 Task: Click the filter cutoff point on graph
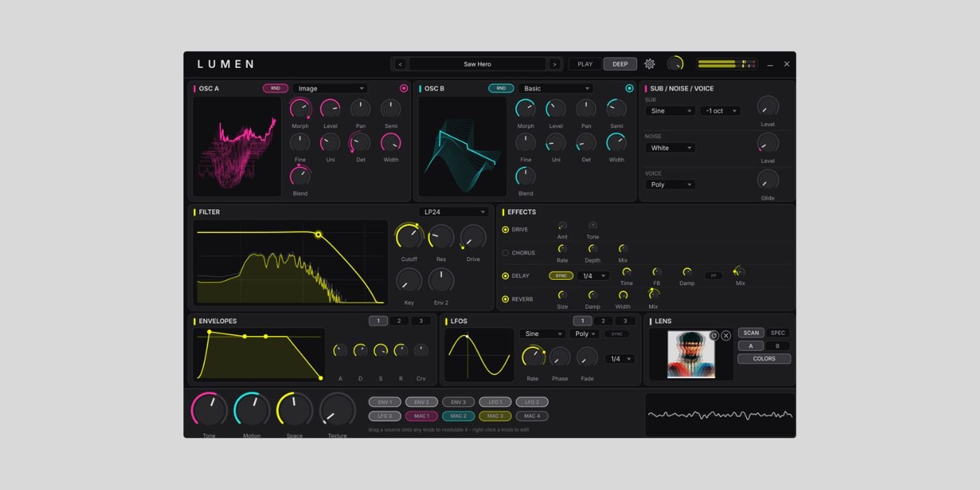(x=318, y=234)
